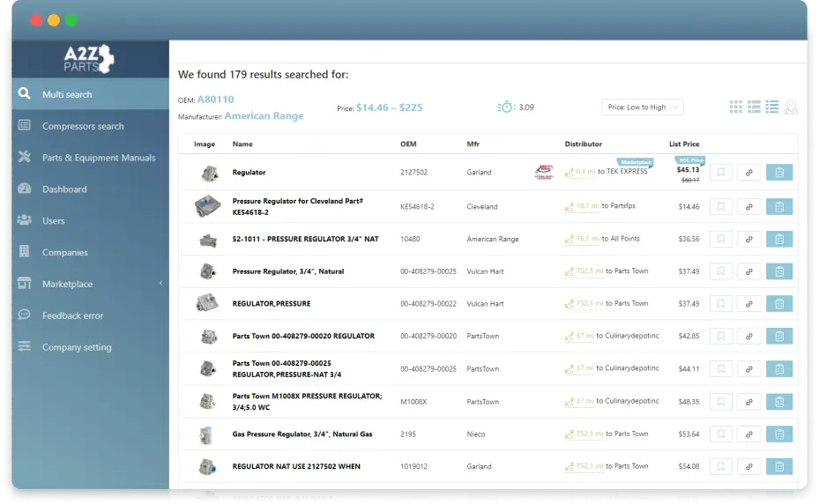819x504 pixels.
Task: Switch to detailed list view
Action: (772, 107)
